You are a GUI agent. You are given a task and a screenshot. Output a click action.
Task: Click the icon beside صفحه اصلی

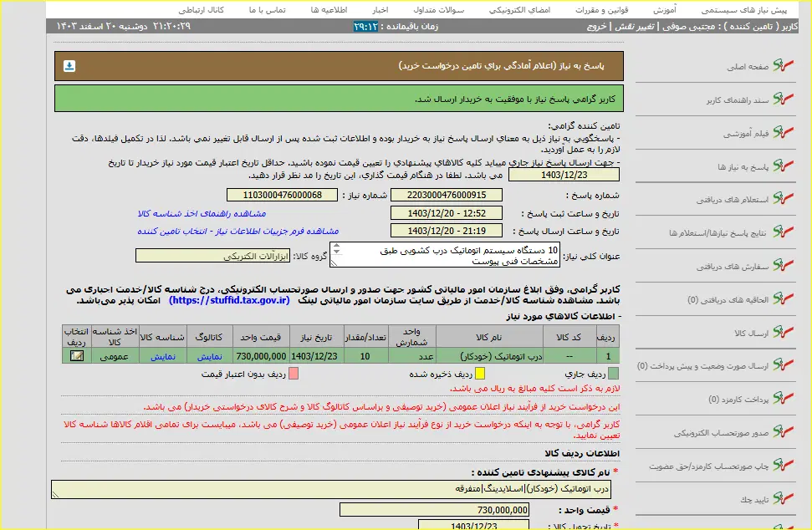pos(784,65)
